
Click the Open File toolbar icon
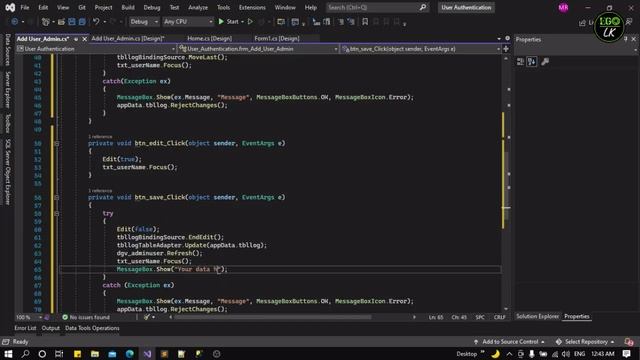(61, 22)
